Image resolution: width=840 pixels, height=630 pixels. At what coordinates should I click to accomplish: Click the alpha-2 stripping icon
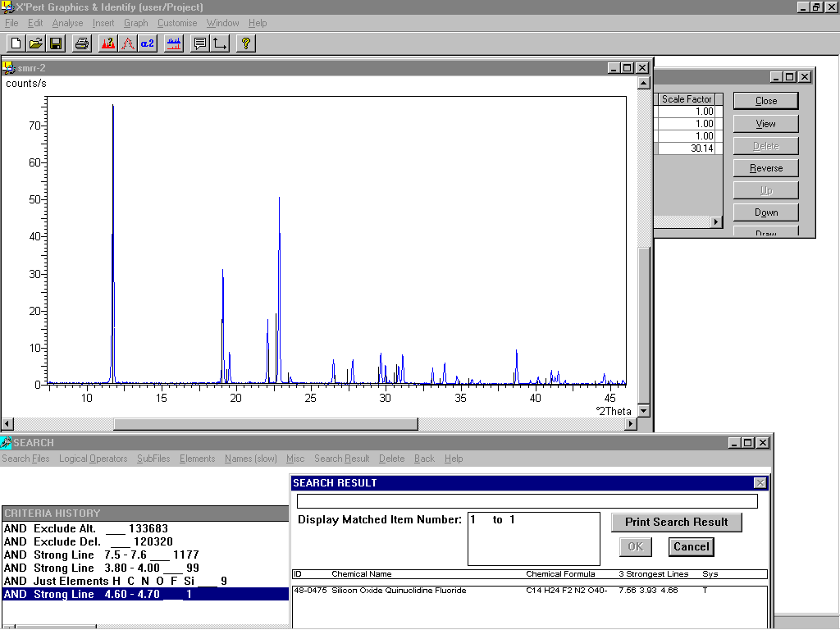[x=148, y=43]
